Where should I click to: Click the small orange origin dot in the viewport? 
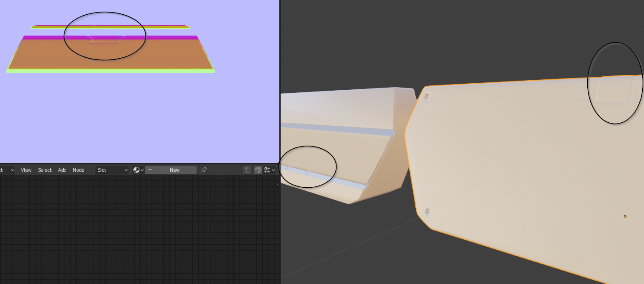click(625, 216)
